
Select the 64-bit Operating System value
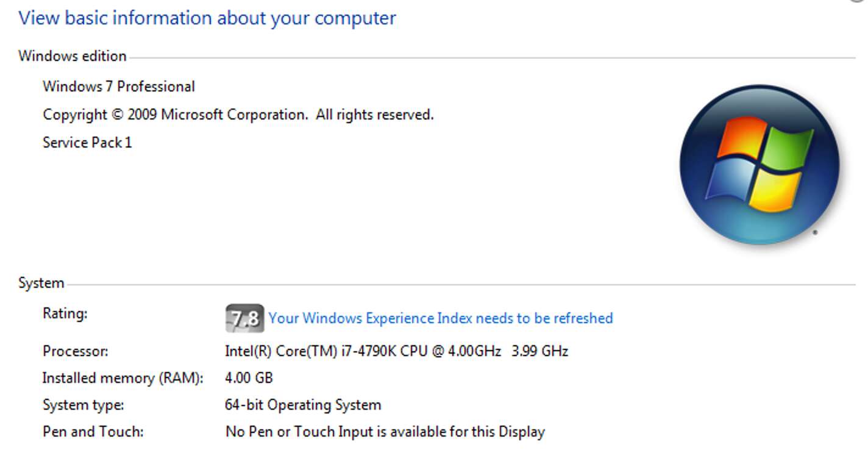pos(303,405)
